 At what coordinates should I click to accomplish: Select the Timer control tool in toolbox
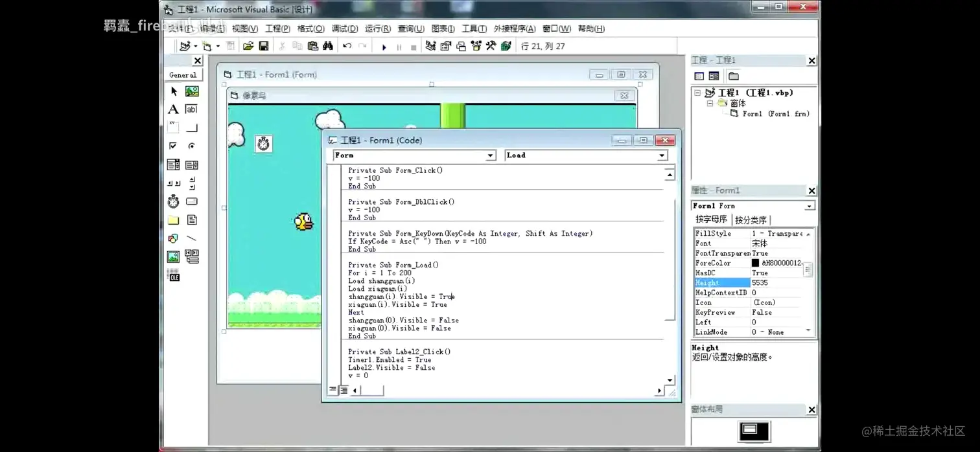tap(173, 201)
